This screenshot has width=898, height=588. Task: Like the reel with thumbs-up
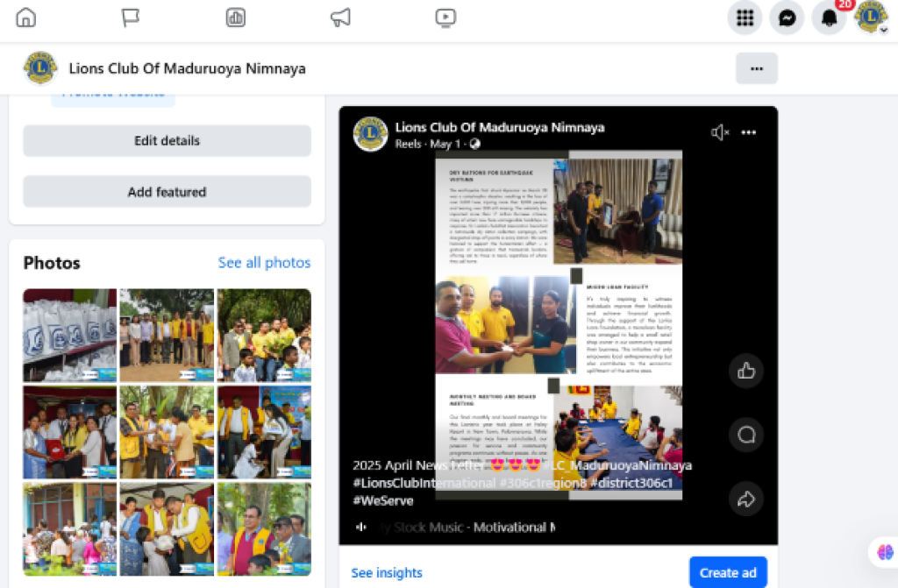tap(745, 371)
